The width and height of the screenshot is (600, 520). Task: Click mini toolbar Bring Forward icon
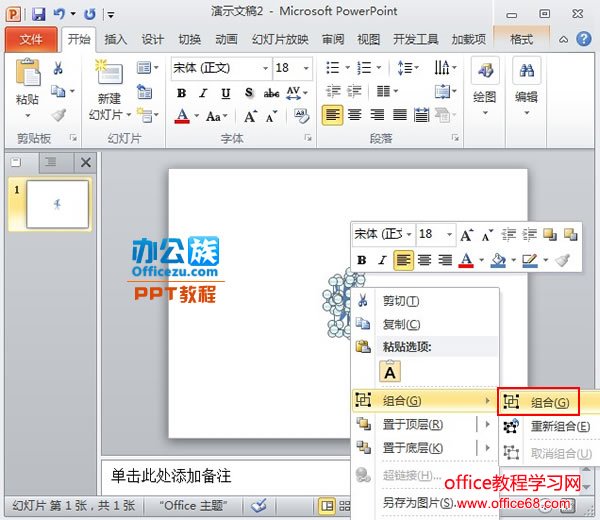pyautogui.click(x=550, y=234)
